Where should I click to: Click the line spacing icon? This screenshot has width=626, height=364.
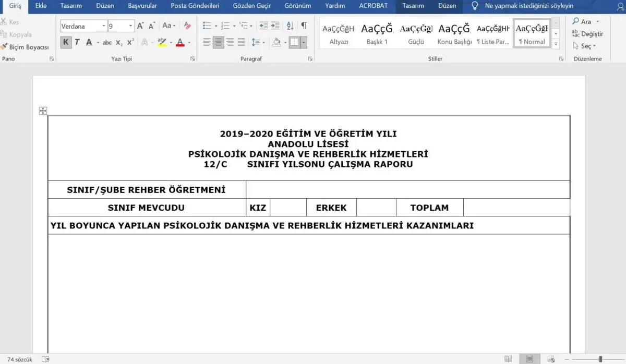(x=255, y=42)
